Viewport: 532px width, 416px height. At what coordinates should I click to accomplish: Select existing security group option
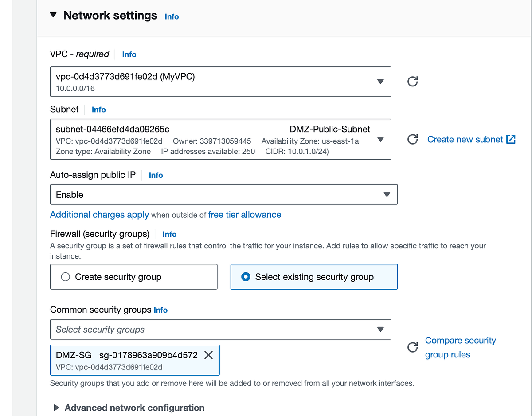point(245,276)
